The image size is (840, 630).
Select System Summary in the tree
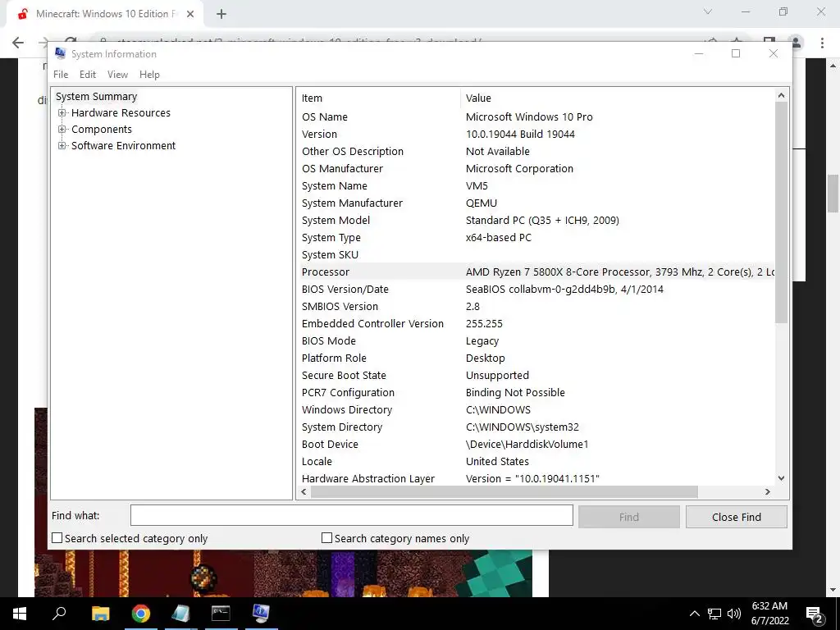(x=97, y=97)
